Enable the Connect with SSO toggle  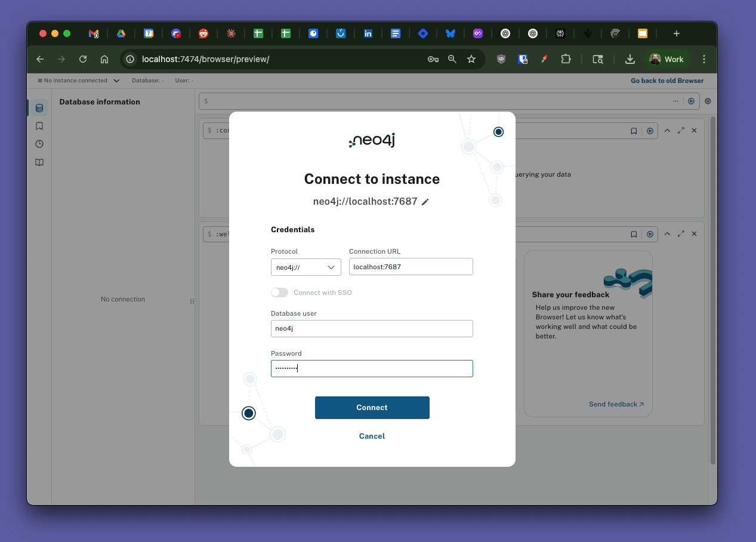[279, 292]
